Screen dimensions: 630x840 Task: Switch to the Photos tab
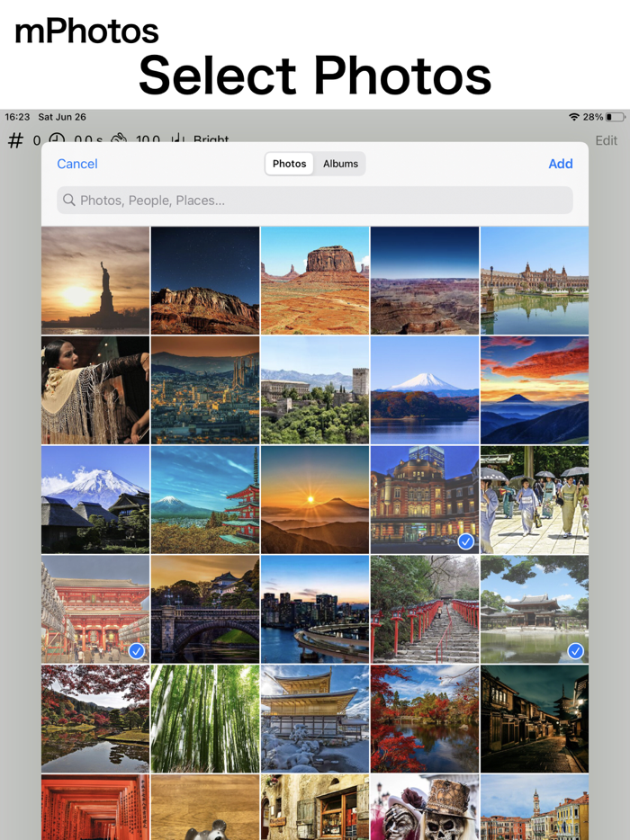289,164
